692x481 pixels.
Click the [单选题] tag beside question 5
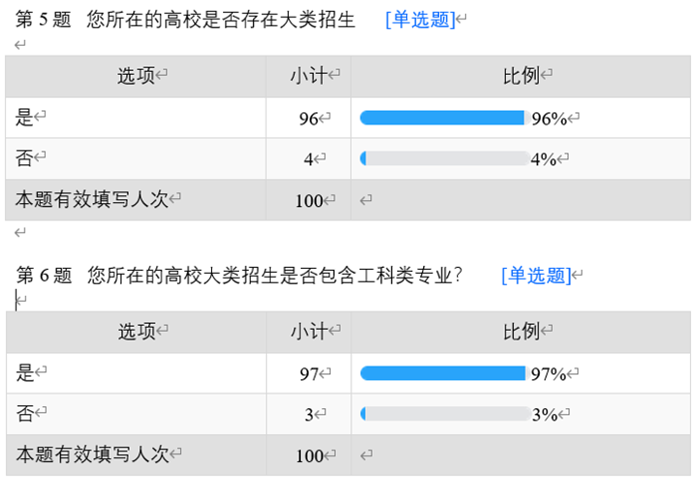pyautogui.click(x=420, y=20)
